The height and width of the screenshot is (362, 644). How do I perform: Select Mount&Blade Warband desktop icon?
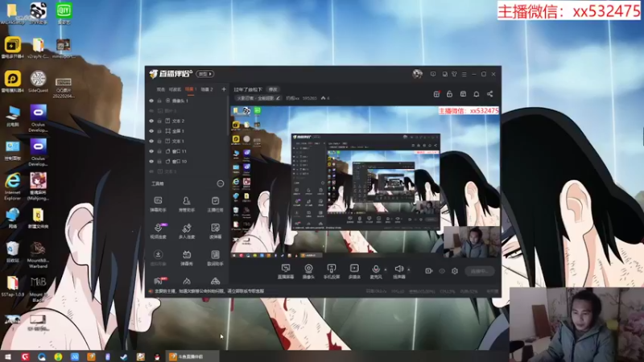tap(38, 255)
